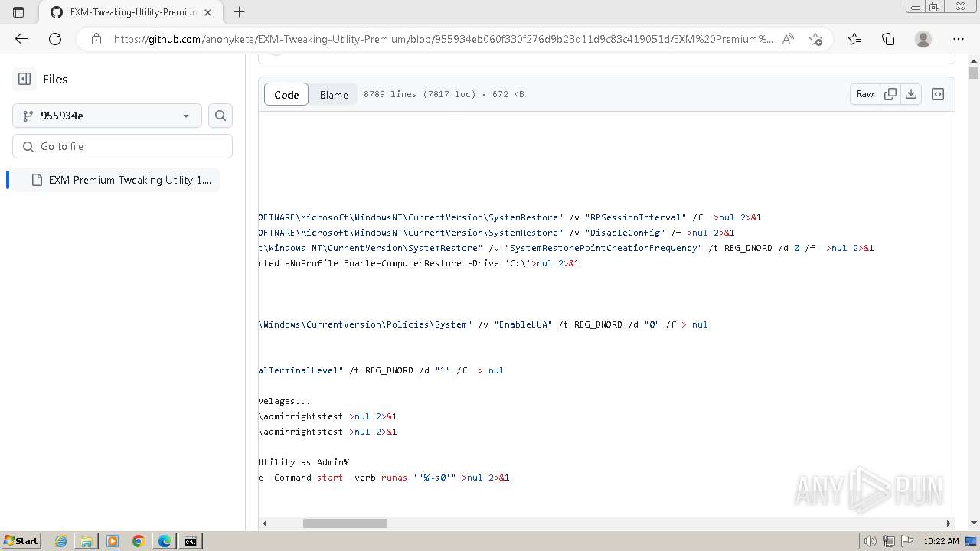
Task: Click the "EnableLUA" registry line
Action: (x=483, y=324)
